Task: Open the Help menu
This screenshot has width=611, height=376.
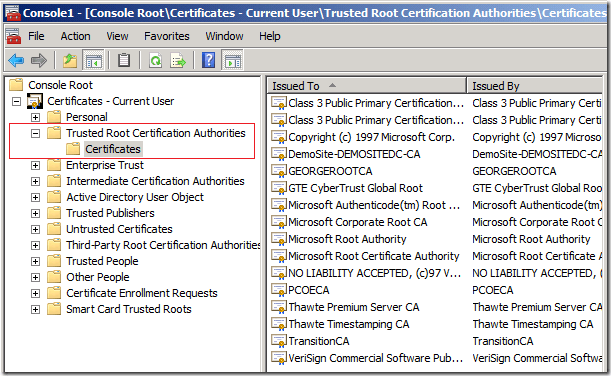Action: click(x=270, y=36)
